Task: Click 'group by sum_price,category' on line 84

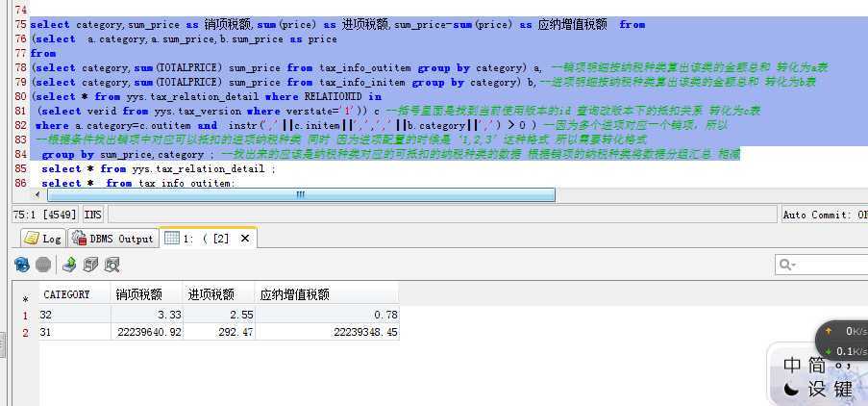Action: 122,154
